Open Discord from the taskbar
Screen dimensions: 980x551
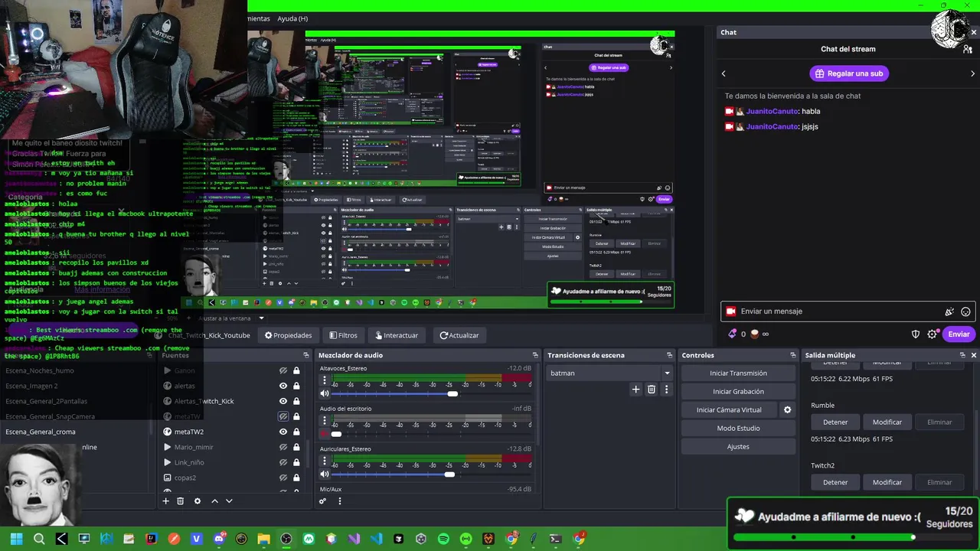coord(219,539)
